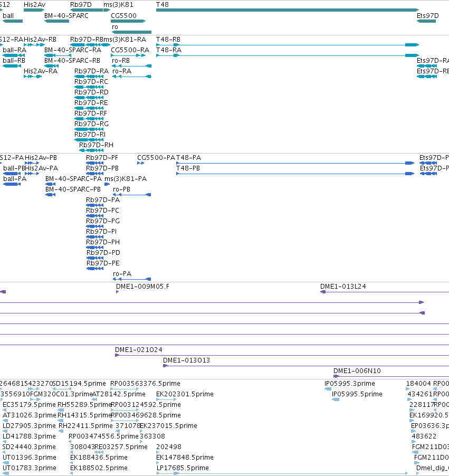
Task: Click protein His2Av-PA
Action: (x=32, y=174)
